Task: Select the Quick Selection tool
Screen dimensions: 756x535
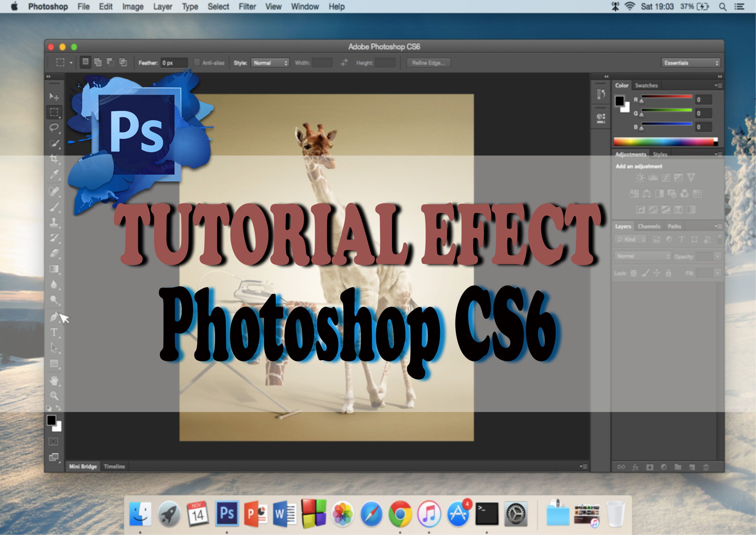Action: 54,144
